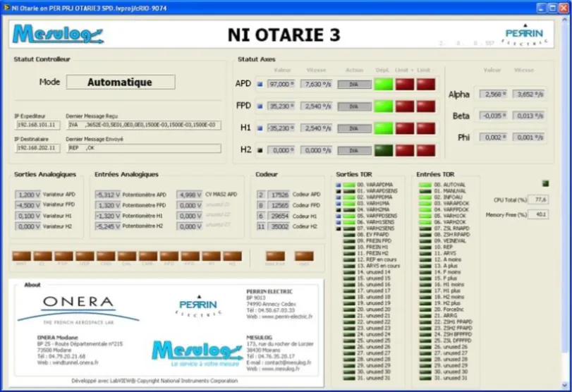Click the Mesulog logo in the header
This screenshot has height=392, width=572.
59,35
